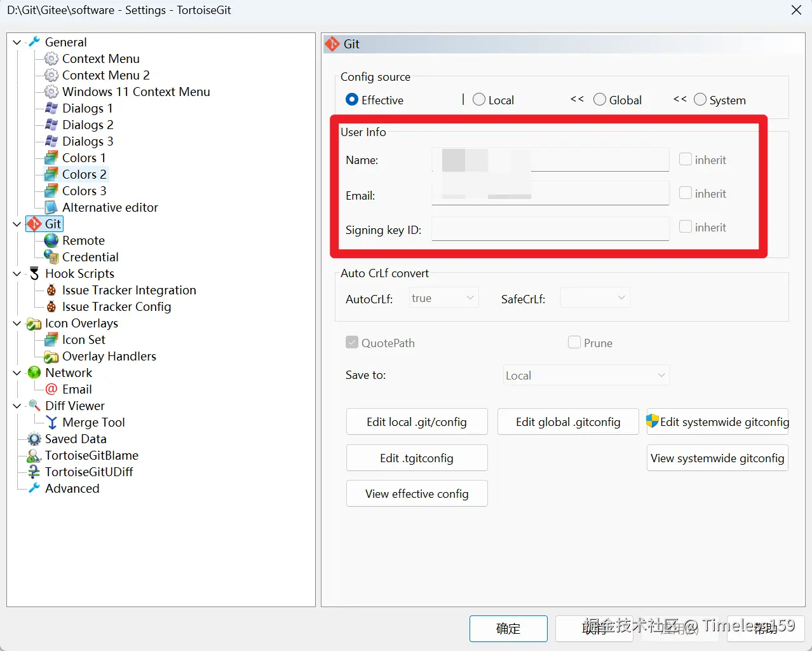The width and height of the screenshot is (812, 651).
Task: Open the SafeCrLf dropdown
Action: (x=595, y=298)
